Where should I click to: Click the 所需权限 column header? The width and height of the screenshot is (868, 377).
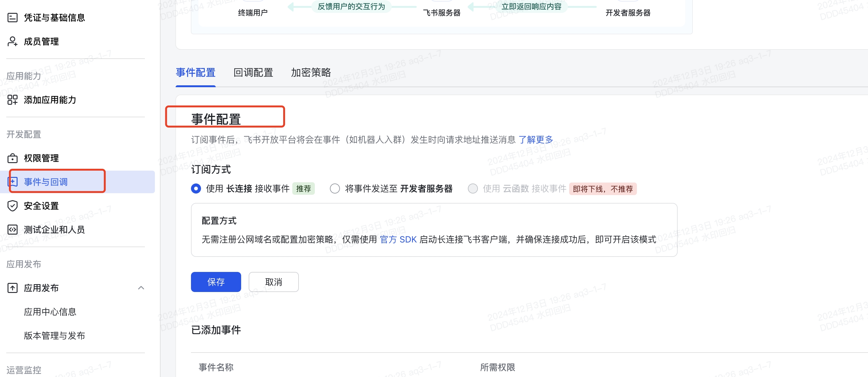(x=497, y=367)
